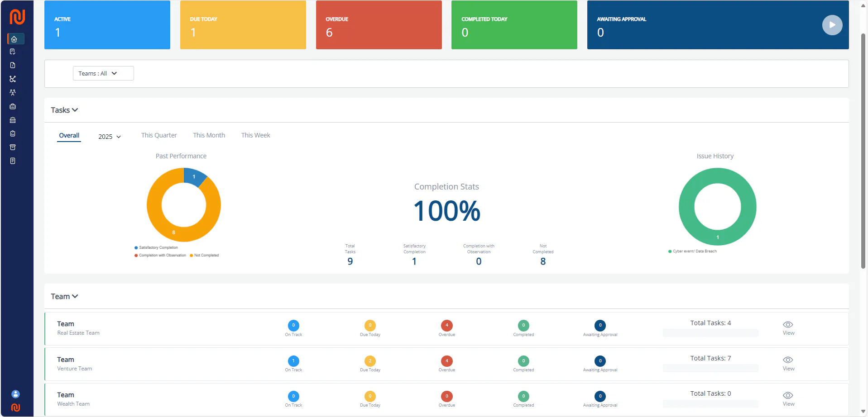The height and width of the screenshot is (417, 868).
Task: Open the issue document sidebar icon
Action: [13, 65]
